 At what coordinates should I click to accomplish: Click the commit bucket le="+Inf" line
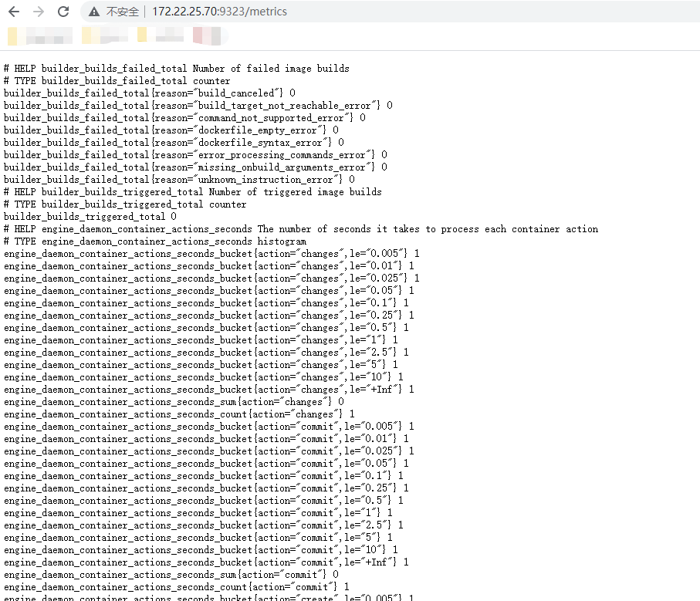206,562
